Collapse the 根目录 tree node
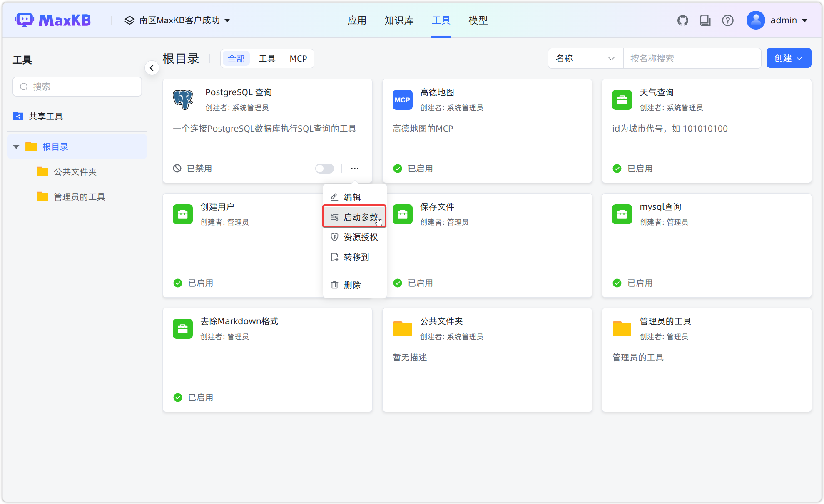Screen dimensions: 824x504 (16, 146)
